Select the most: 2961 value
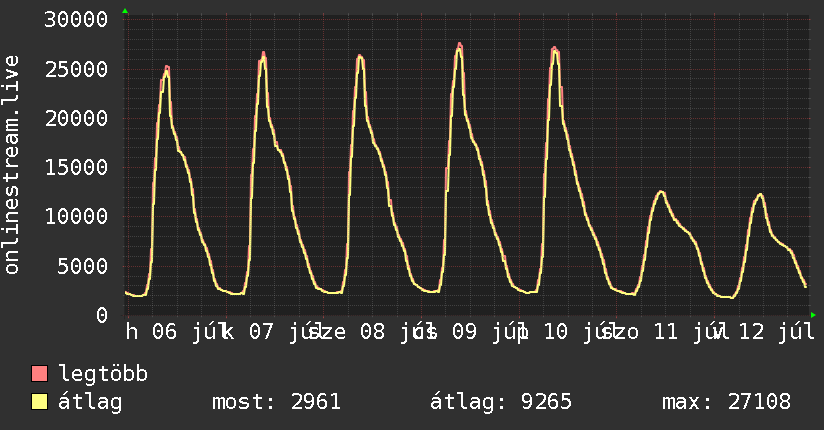The height and width of the screenshot is (430, 824). tap(276, 402)
